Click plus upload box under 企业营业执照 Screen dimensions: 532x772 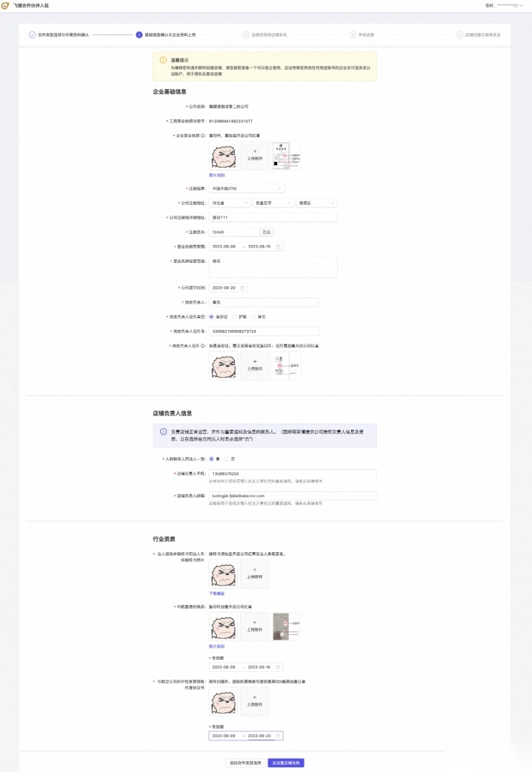(x=255, y=155)
